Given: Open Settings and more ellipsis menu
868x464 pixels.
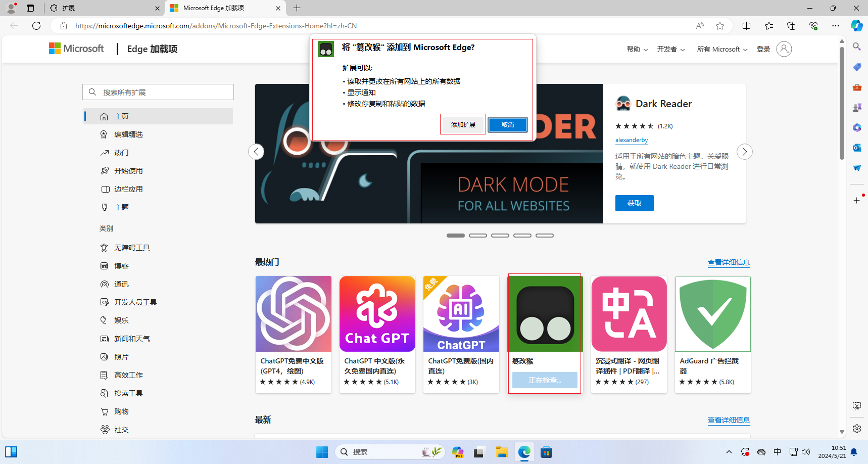Looking at the screenshot, I should point(835,26).
